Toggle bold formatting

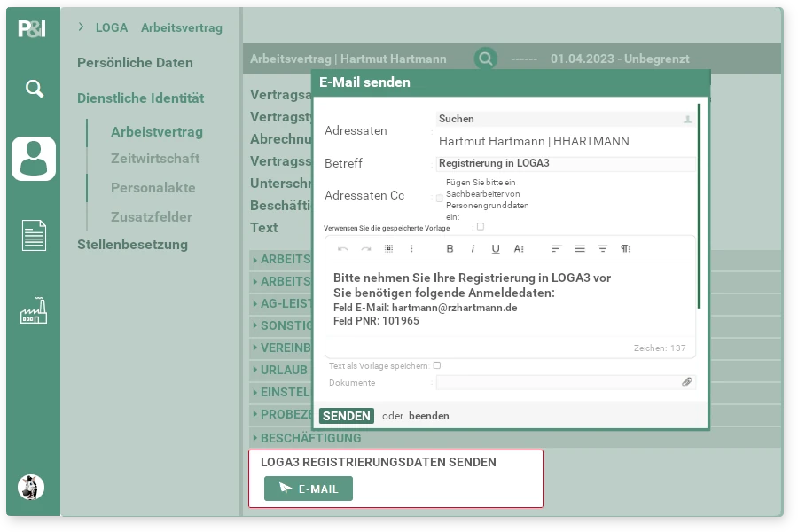click(x=450, y=248)
